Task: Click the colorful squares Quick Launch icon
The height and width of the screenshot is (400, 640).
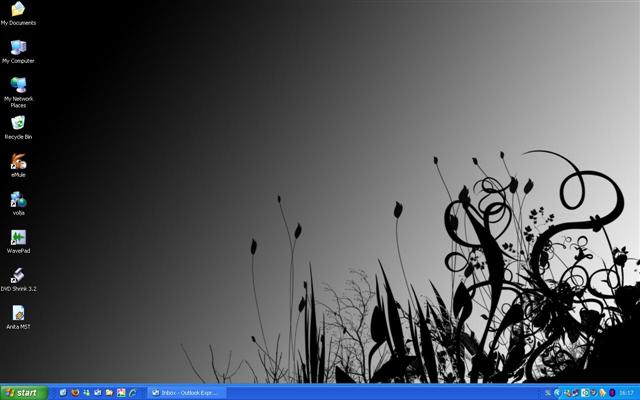Action: coord(121,393)
